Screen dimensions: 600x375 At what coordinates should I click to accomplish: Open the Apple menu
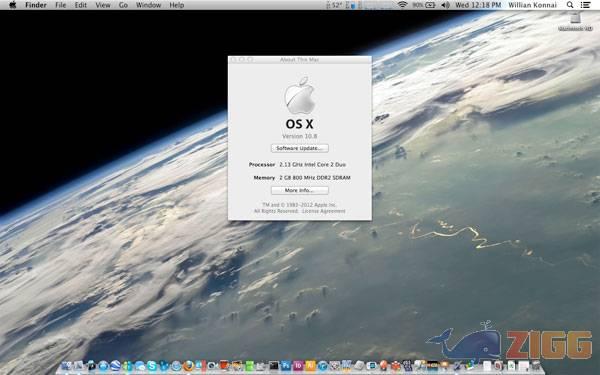pyautogui.click(x=12, y=5)
